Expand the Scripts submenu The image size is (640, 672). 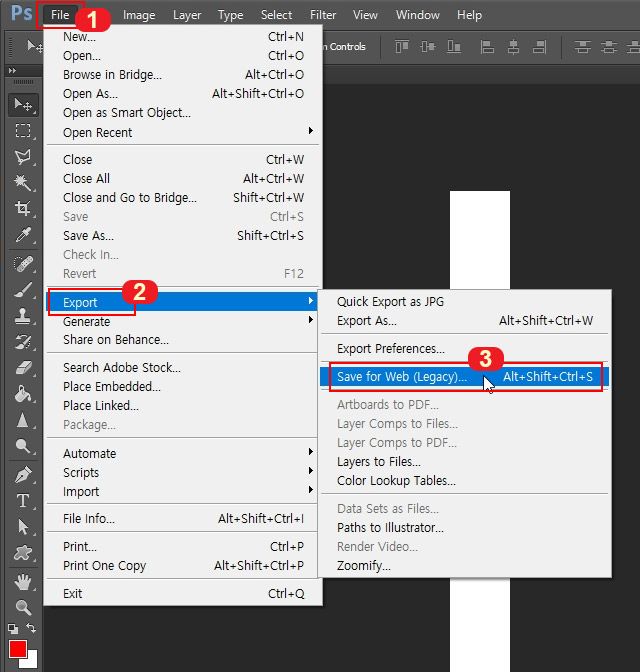[x=183, y=472]
